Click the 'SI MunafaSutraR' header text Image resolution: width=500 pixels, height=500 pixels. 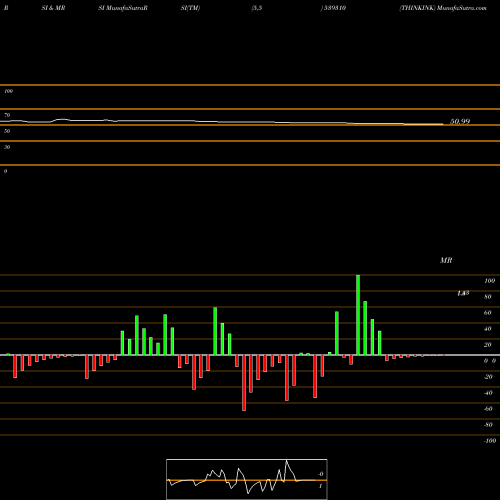(123, 8)
